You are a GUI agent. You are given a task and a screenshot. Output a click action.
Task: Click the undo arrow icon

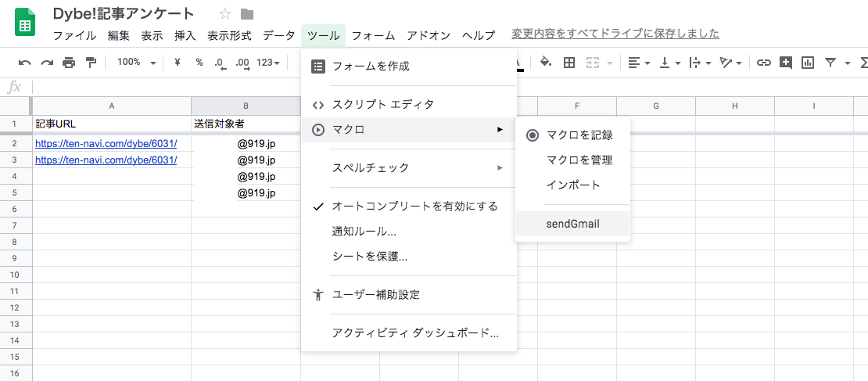(x=25, y=63)
